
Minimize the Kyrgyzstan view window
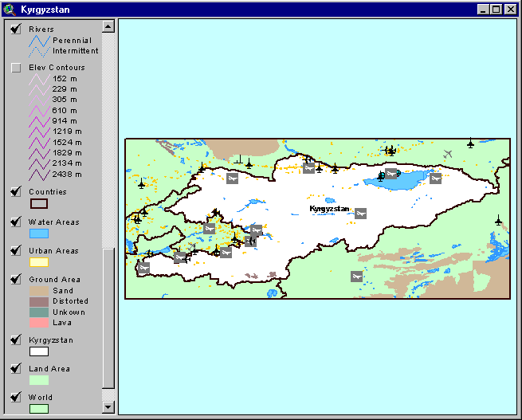coord(484,10)
